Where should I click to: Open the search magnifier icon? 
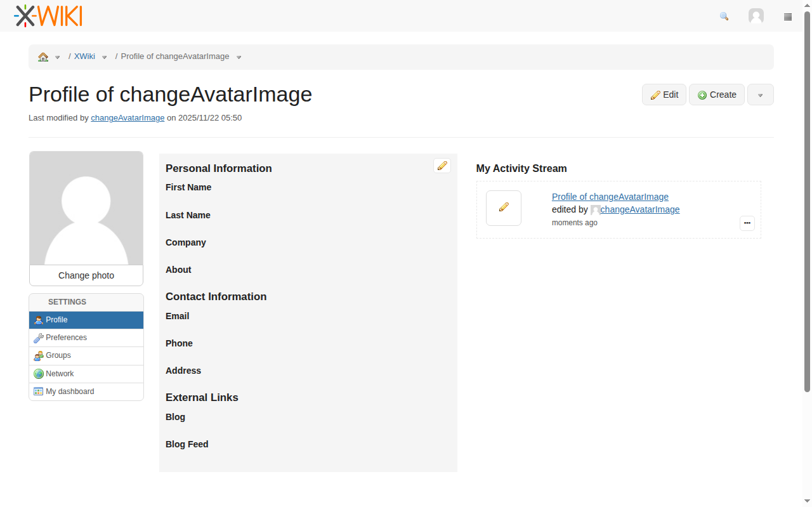pyautogui.click(x=724, y=16)
